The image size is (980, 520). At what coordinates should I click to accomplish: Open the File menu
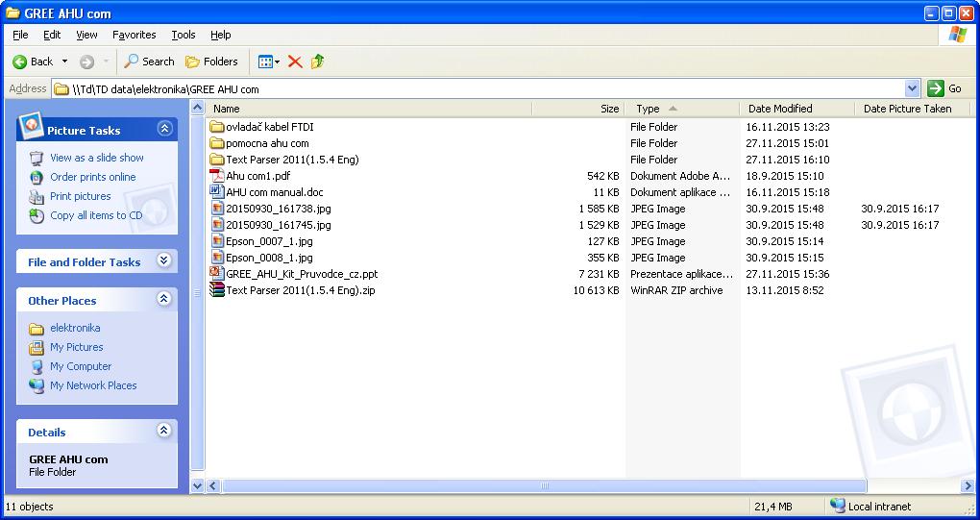20,35
